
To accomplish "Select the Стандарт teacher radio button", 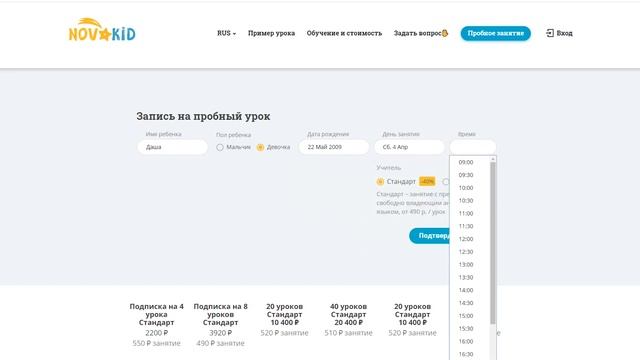I will coord(380,182).
